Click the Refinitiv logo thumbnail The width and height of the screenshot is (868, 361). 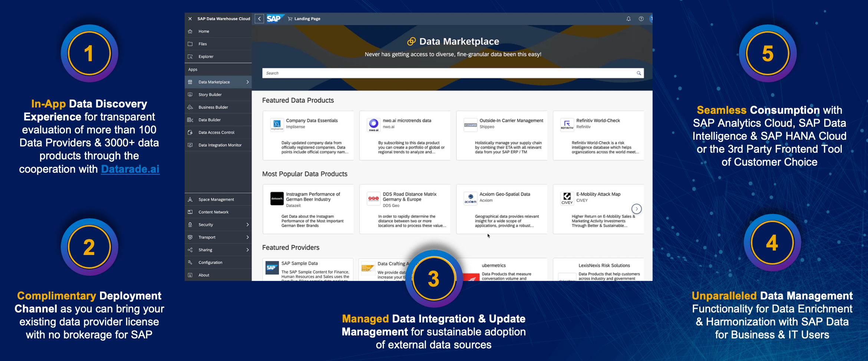coord(567,125)
